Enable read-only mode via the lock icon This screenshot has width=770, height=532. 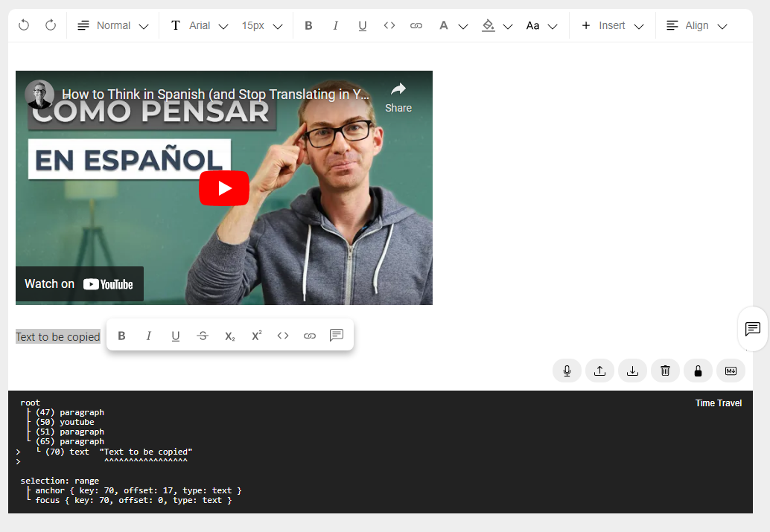click(698, 370)
